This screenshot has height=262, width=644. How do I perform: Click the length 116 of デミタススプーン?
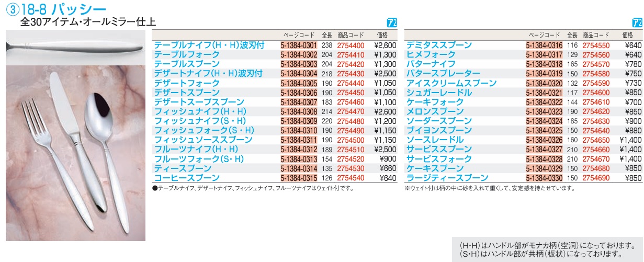[x=572, y=45]
